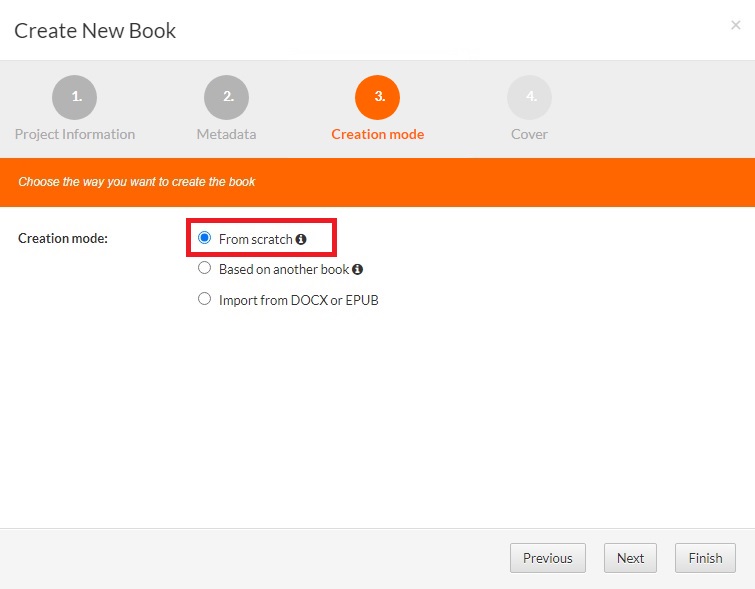Screen dimensions: 755x589
Task: Click the 'Import from DOCX or EPUB' text
Action: click(x=298, y=300)
